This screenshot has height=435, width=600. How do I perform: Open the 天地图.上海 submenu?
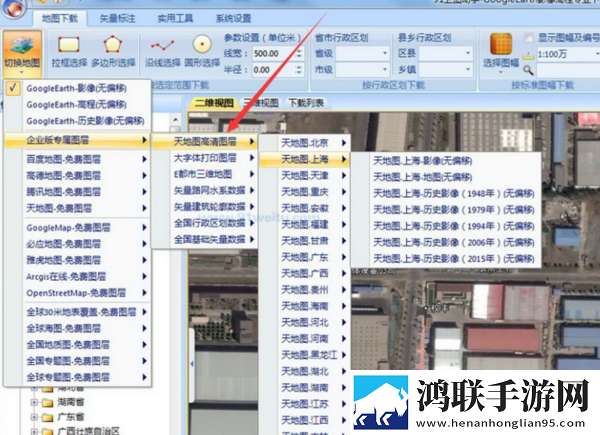(x=305, y=159)
